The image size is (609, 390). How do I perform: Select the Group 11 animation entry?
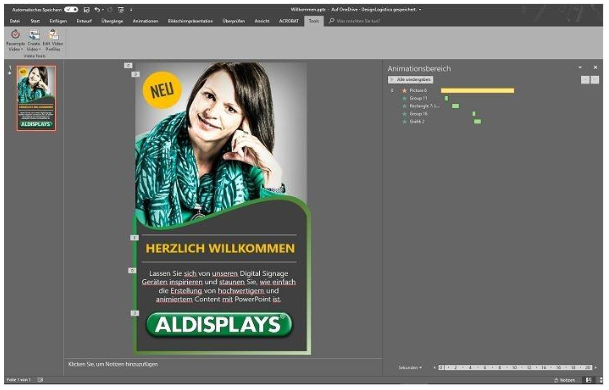418,98
